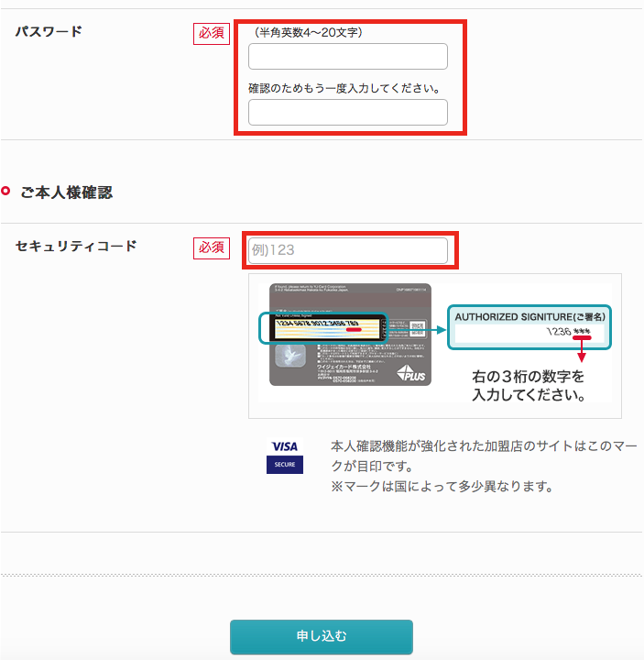Submit the form with the 申し込む button
Image resolution: width=644 pixels, height=660 pixels.
coord(322,636)
